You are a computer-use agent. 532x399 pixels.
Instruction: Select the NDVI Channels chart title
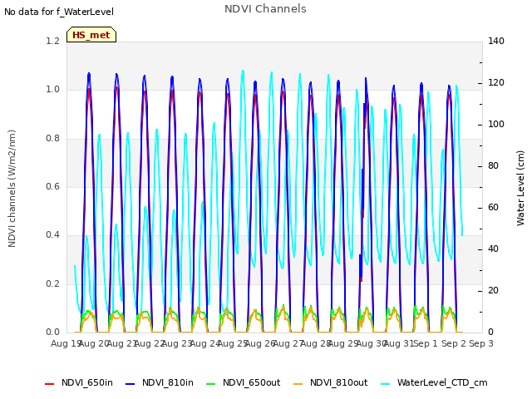(x=265, y=9)
